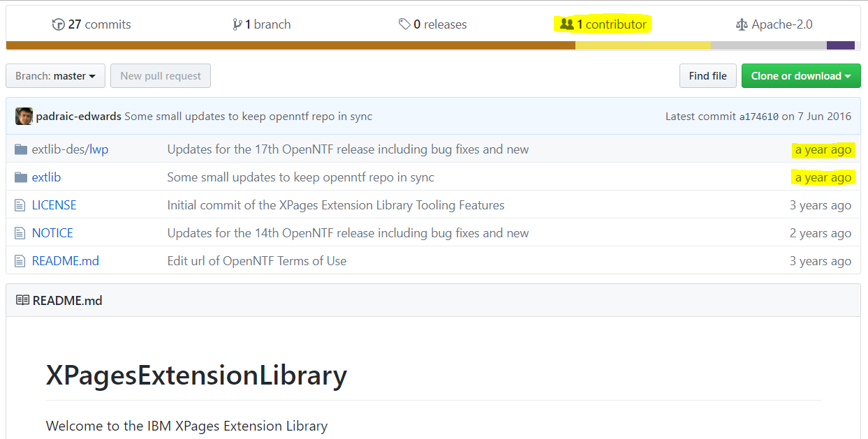Click 'a year ago' in extlib row
This screenshot has width=868, height=439.
pos(823,177)
